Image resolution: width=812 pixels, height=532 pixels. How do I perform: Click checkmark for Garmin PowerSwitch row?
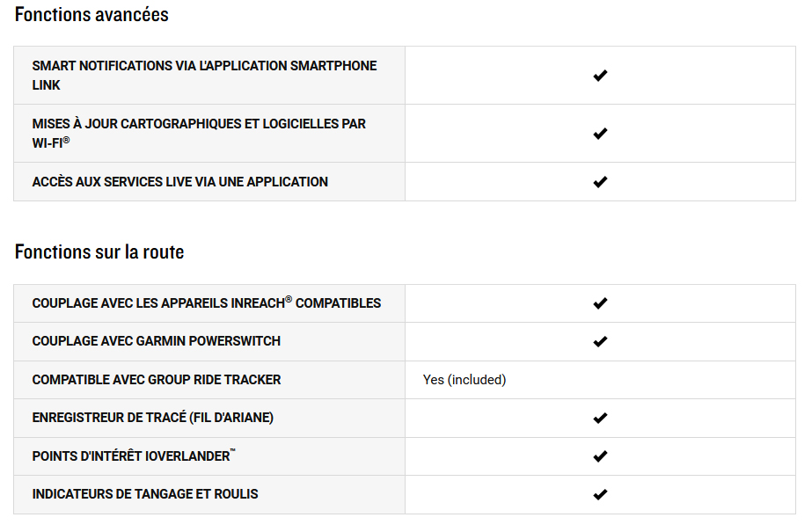pyautogui.click(x=600, y=341)
